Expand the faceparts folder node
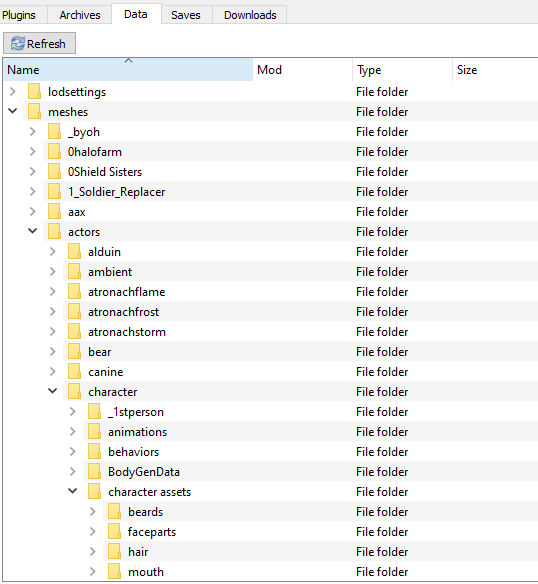Screen dimensions: 538x584 93,532
